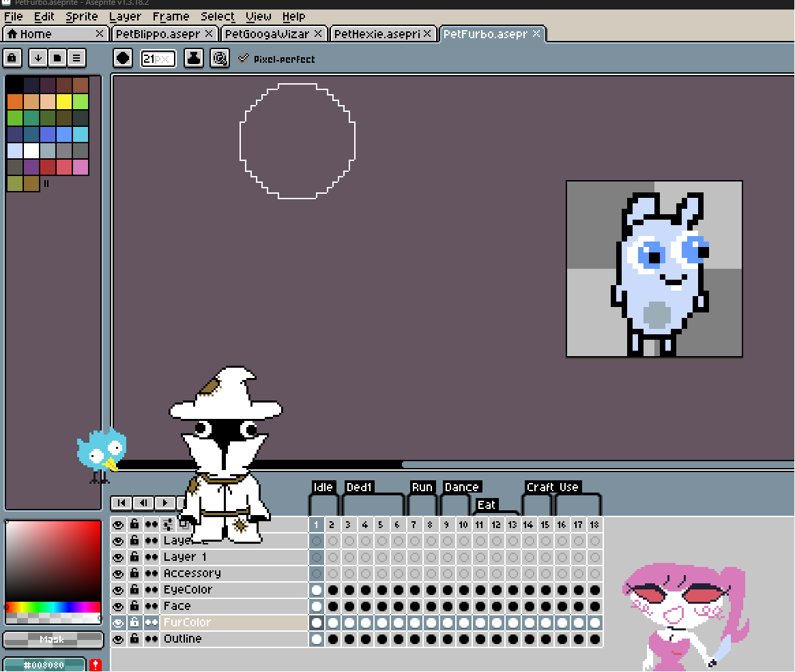The image size is (795, 672).
Task: Click the Mask button
Action: point(53,639)
